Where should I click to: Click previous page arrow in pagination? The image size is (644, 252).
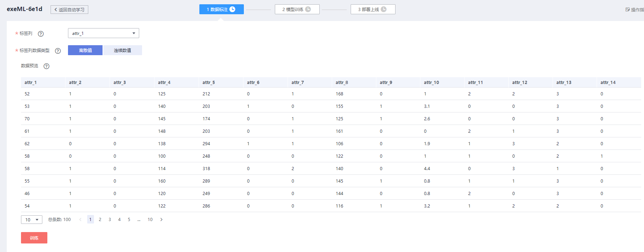[x=80, y=220]
